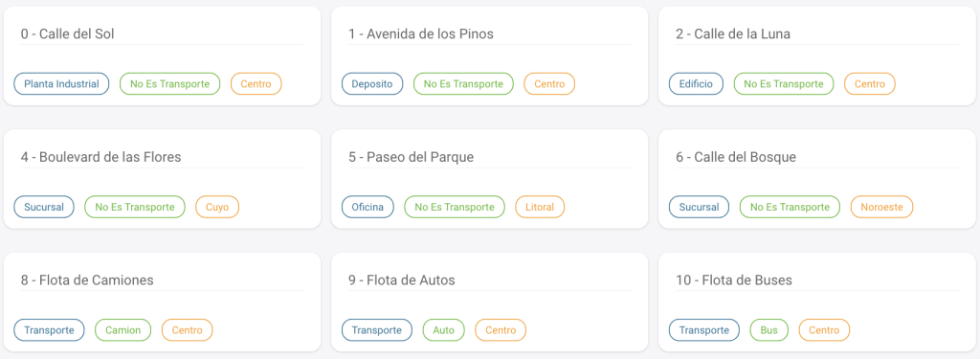Viewport: 980px width, 359px height.
Task: Click the Auto tag chip
Action: (x=443, y=330)
